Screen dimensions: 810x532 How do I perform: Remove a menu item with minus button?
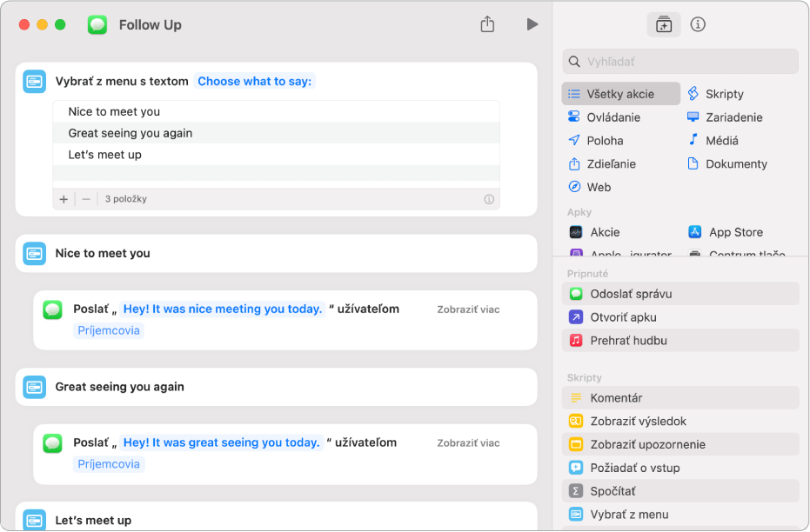click(86, 199)
